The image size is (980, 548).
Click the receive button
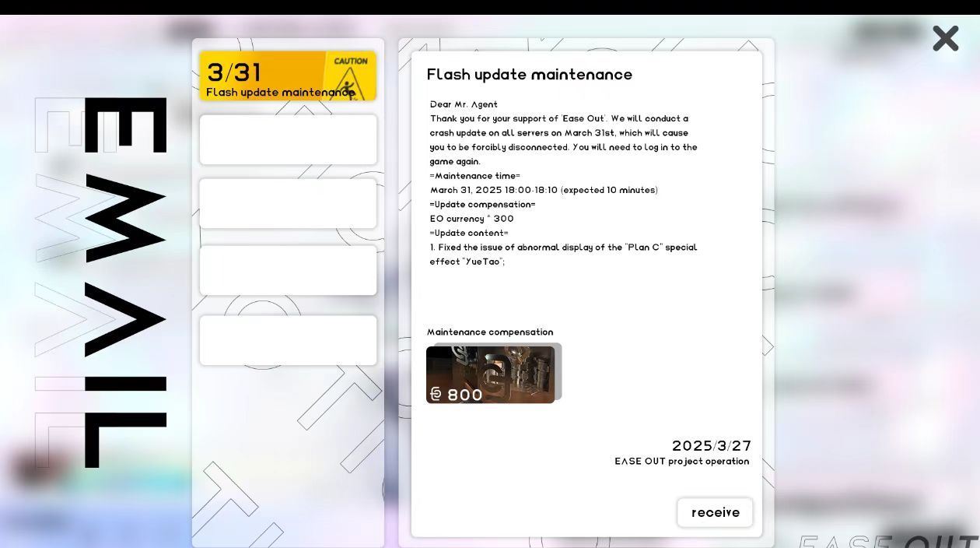click(715, 512)
